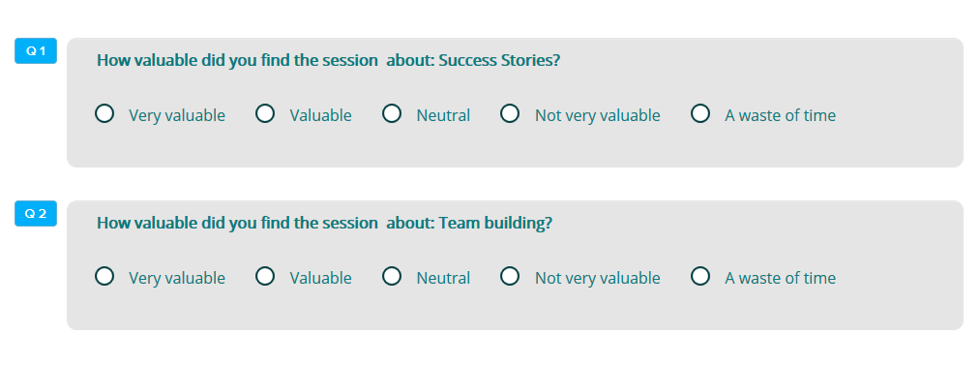Select Very valuable radio for Success Stories

pos(104,113)
